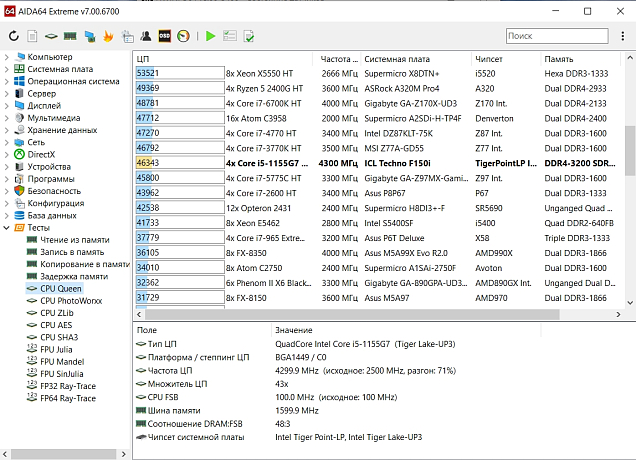The width and height of the screenshot is (636, 460).
Task: Expand the DirectX tree node
Action: (7, 154)
